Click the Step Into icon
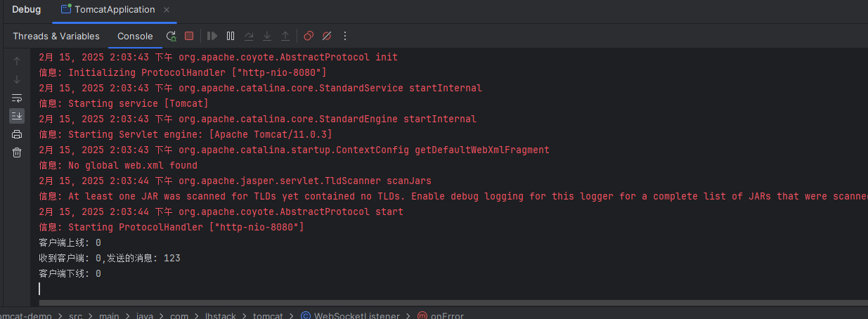 click(267, 36)
